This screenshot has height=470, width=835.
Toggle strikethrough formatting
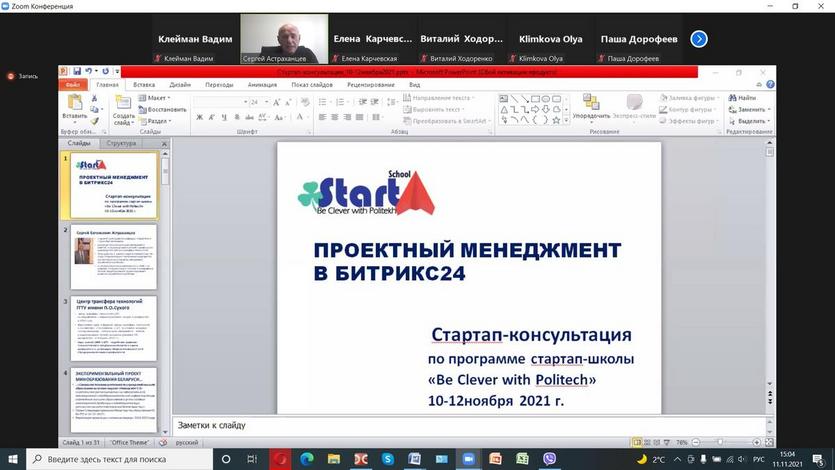249,117
